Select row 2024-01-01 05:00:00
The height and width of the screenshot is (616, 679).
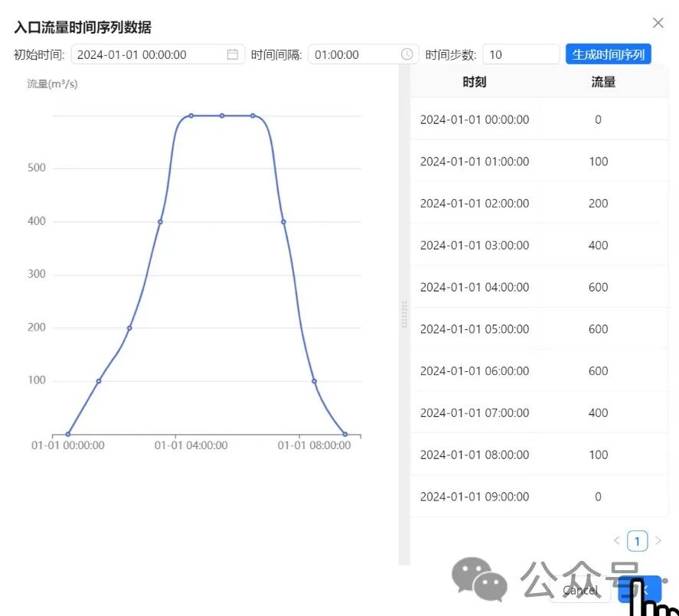click(x=539, y=329)
